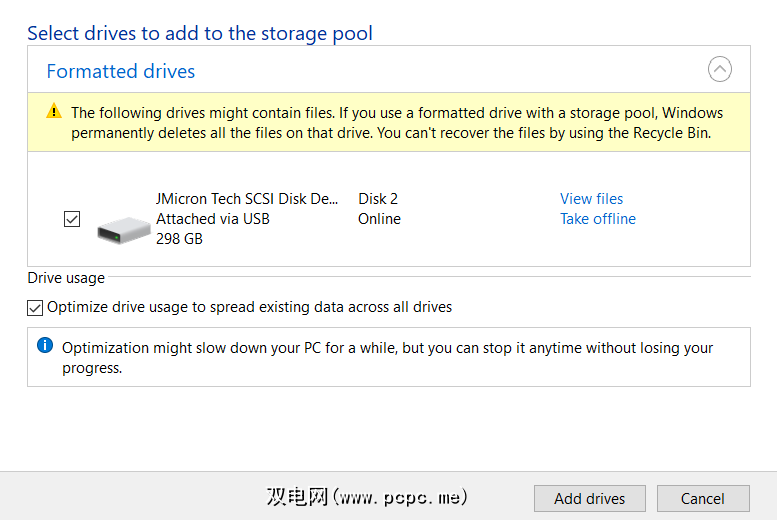Collapse the Formatted drives section chevron
Image resolution: width=777 pixels, height=520 pixels.
pyautogui.click(x=719, y=70)
